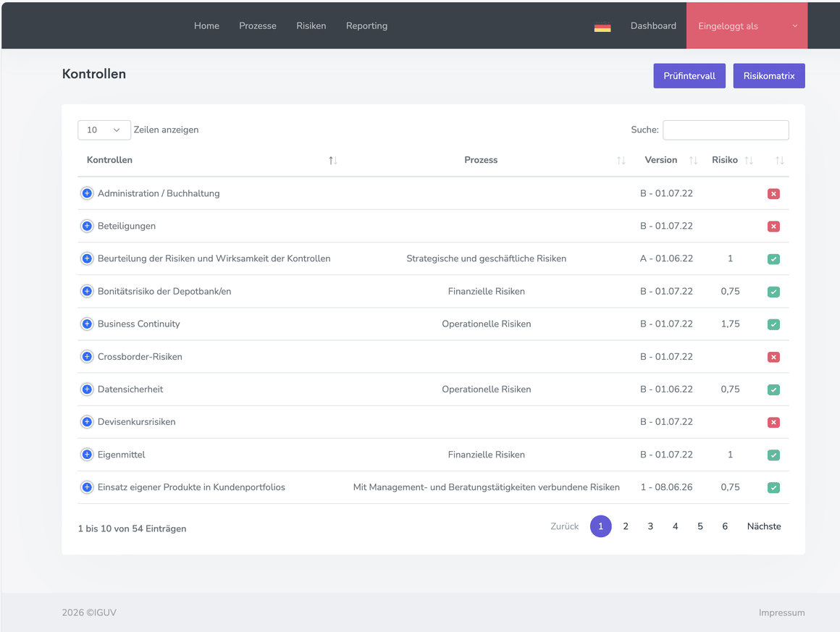840x632 pixels.
Task: Click the Prüfintervall button
Action: (x=689, y=75)
